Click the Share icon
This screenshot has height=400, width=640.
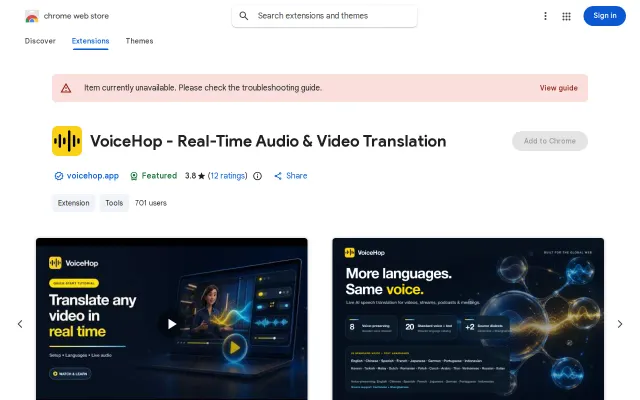pyautogui.click(x=278, y=176)
